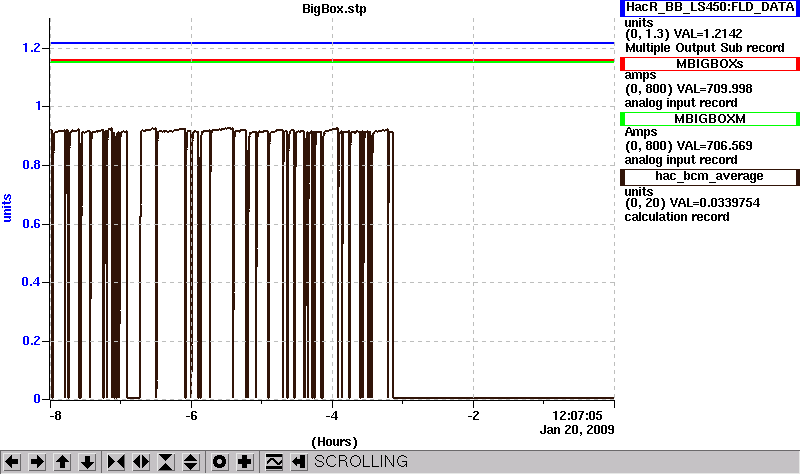This screenshot has width=800, height=474.
Task: Click the SCROLLING status label
Action: (361, 462)
